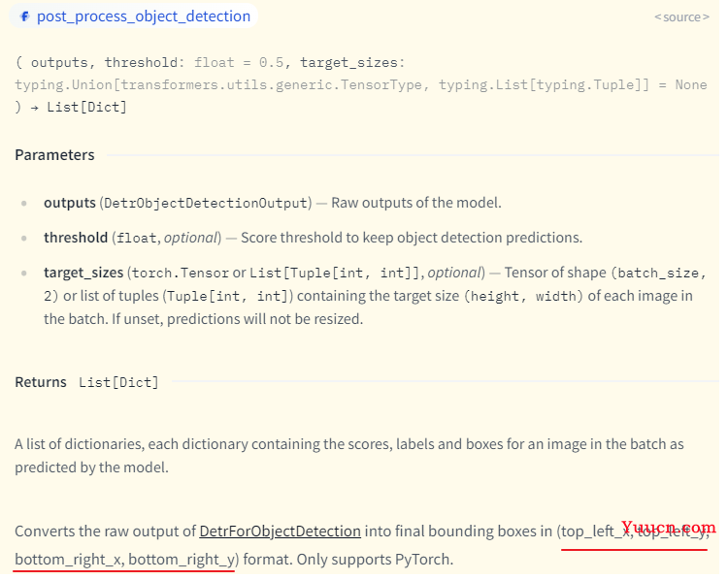Click underlined 'bottom_right_x, bottom_right_y' text
Image resolution: width=728 pixels, height=580 pixels.
[124, 560]
